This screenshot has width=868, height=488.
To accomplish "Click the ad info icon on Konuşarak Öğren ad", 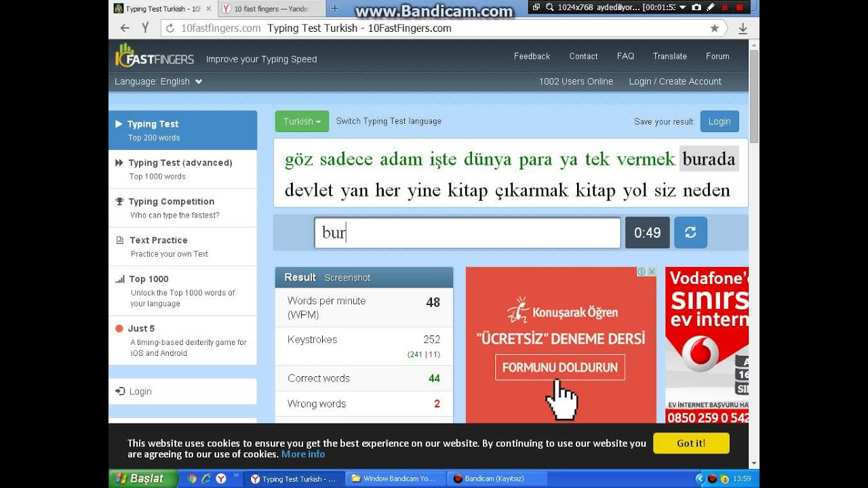I will click(642, 272).
